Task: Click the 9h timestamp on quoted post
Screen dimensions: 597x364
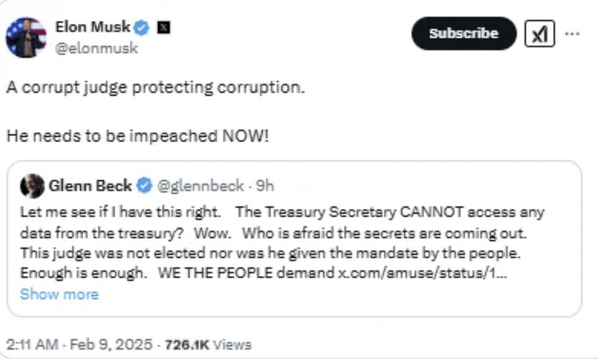Action: click(x=265, y=185)
